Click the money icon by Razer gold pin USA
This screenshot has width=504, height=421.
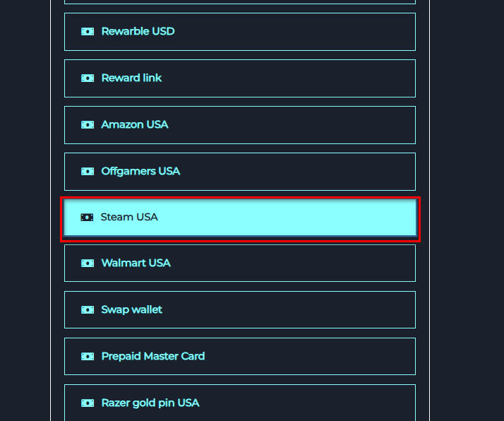(x=88, y=403)
